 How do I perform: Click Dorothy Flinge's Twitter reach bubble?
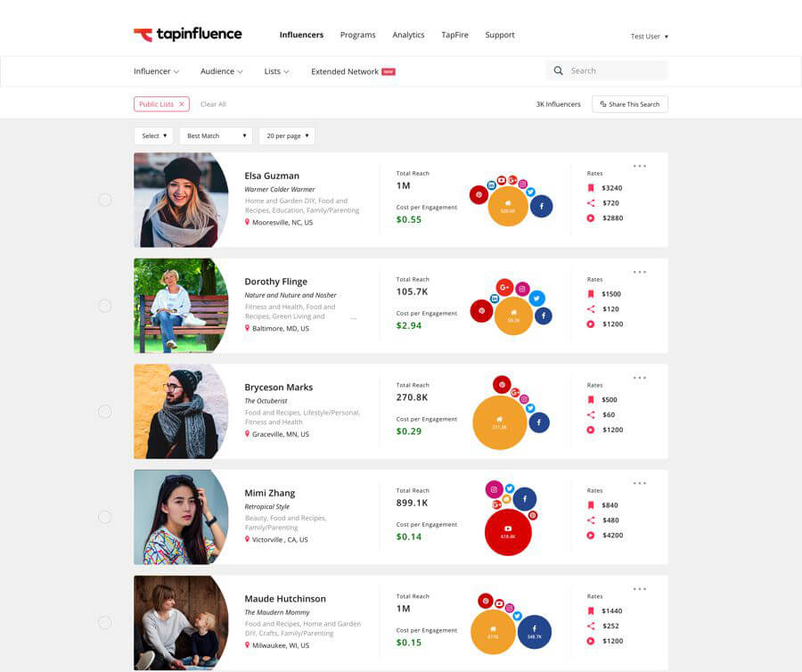tap(536, 299)
